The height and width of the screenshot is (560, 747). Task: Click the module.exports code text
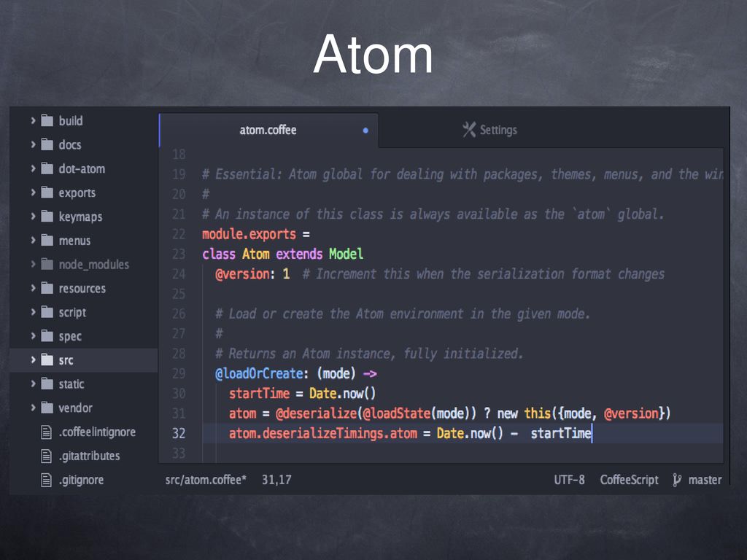[249, 234]
